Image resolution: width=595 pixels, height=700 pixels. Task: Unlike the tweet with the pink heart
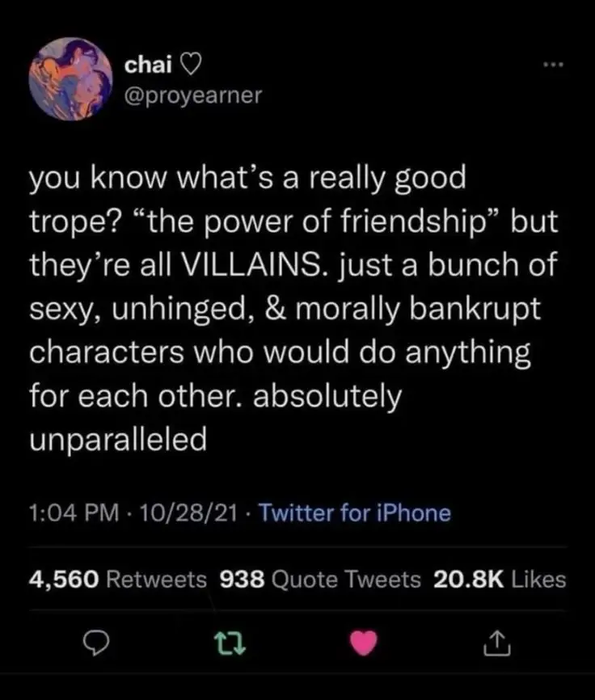coord(365,644)
